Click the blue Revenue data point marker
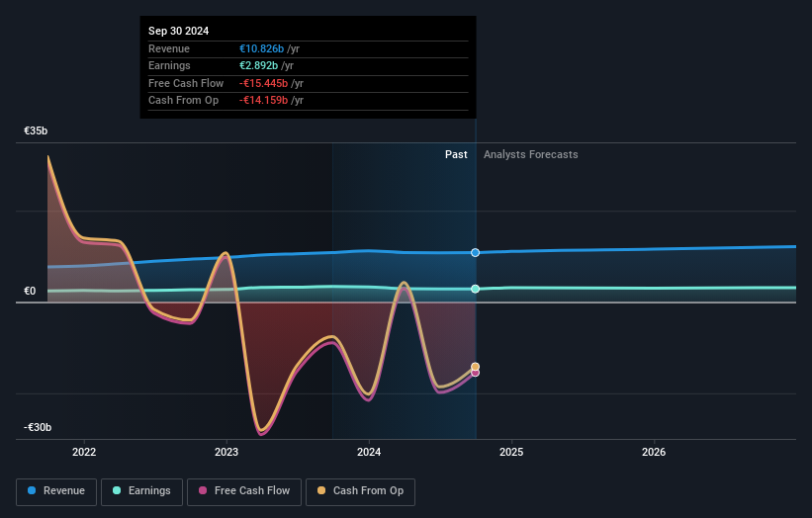812x518 pixels. [475, 252]
